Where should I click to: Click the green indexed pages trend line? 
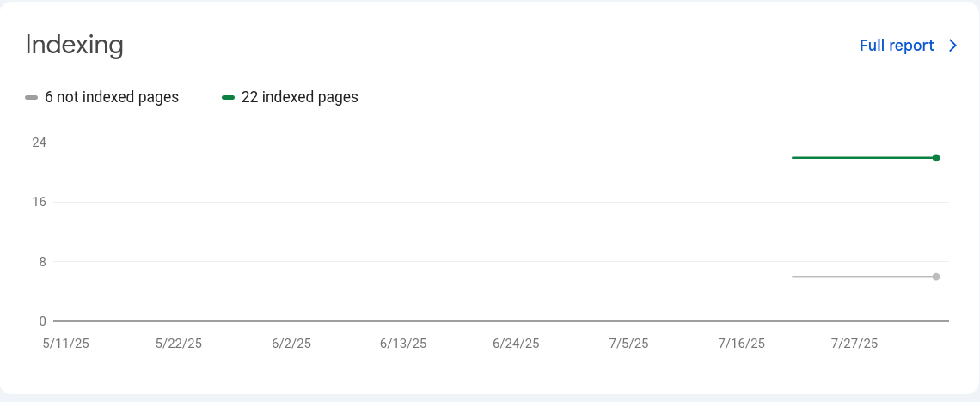tap(862, 158)
